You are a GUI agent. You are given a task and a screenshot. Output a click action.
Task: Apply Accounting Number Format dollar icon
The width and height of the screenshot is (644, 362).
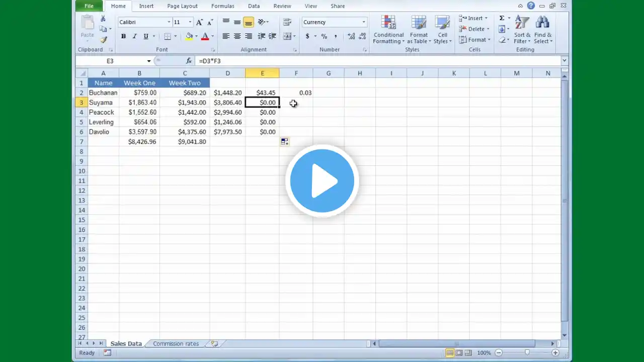(307, 36)
